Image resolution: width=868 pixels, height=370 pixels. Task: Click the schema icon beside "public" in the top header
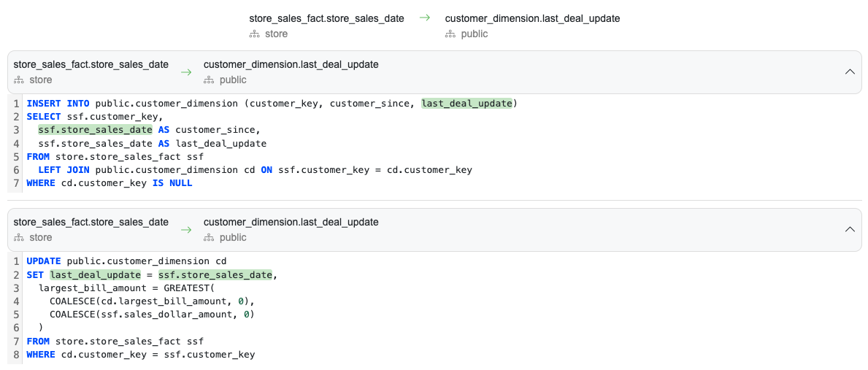pyautogui.click(x=450, y=34)
